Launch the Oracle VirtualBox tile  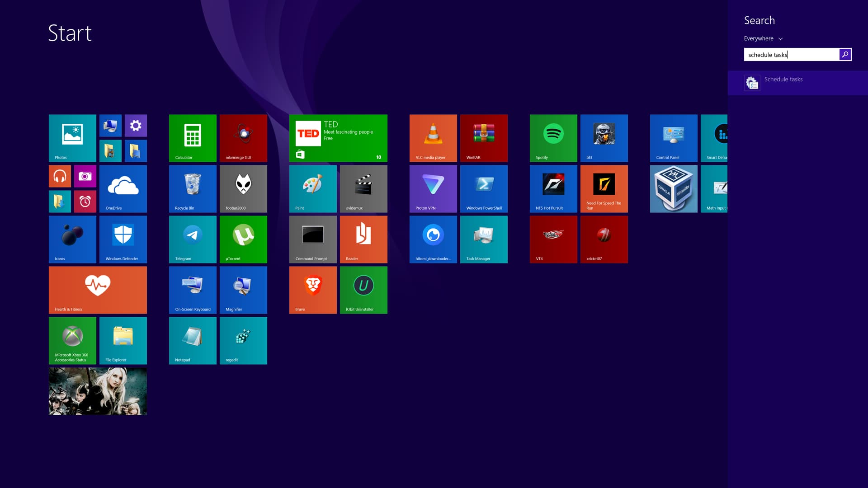tap(674, 188)
